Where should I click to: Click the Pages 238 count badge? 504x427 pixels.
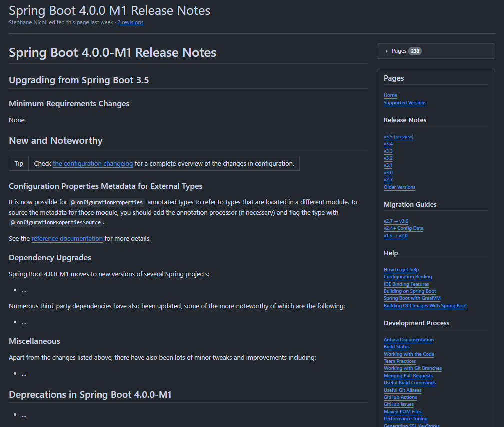(x=415, y=51)
